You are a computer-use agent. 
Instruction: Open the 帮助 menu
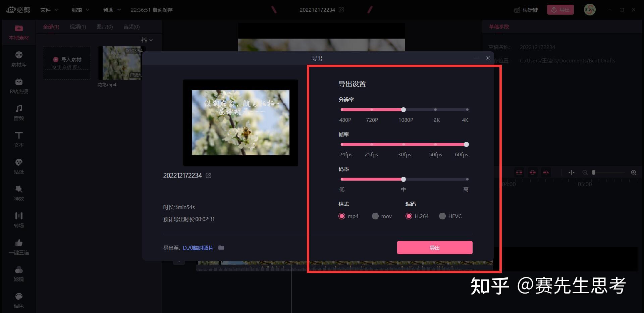click(112, 10)
